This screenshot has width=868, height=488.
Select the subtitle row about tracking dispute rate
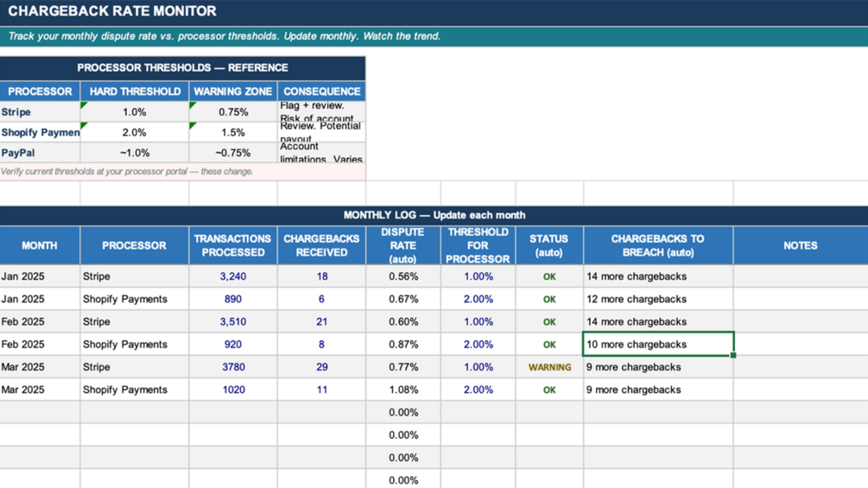point(434,36)
